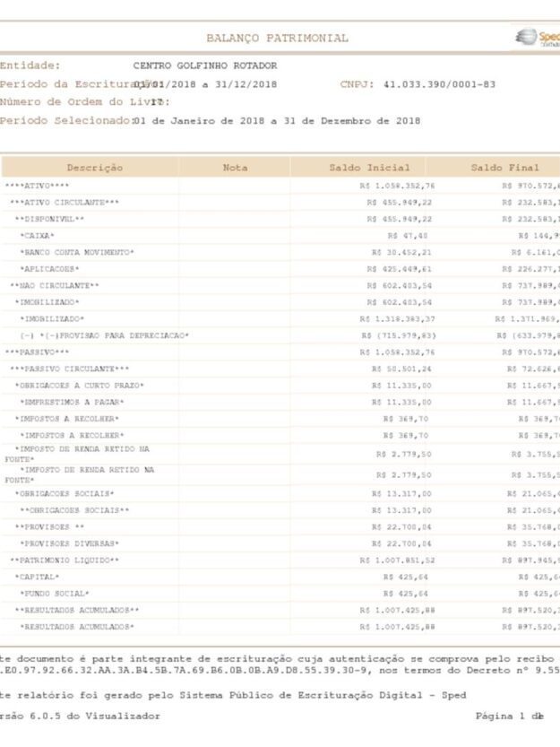Image resolution: width=560 pixels, height=747 pixels.
Task: Select the '***ATIVO CIRCULANTE***' row label
Action: 65,203
